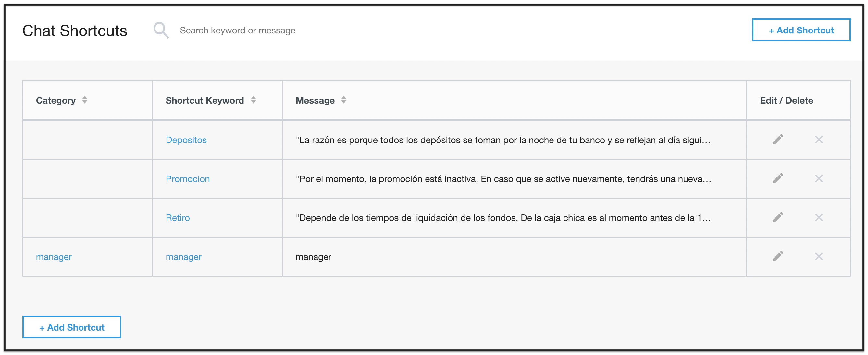Screen dimensions: 868x355
Task: Sort table by Category column arrows
Action: click(85, 100)
